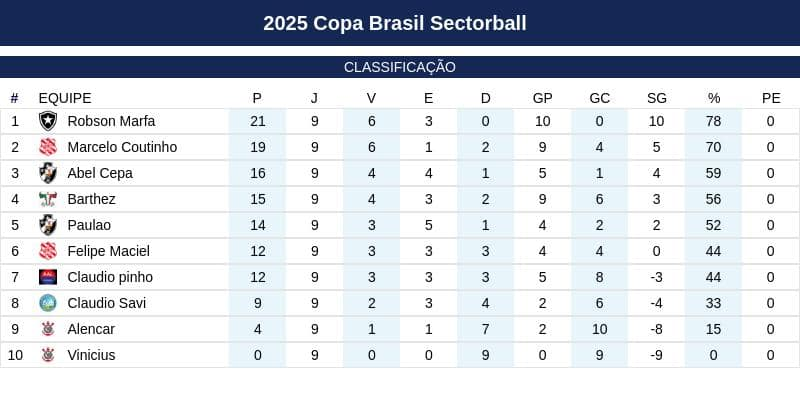Viewport: 800px width, 402px height.
Task: Click the GP column header
Action: click(x=542, y=98)
